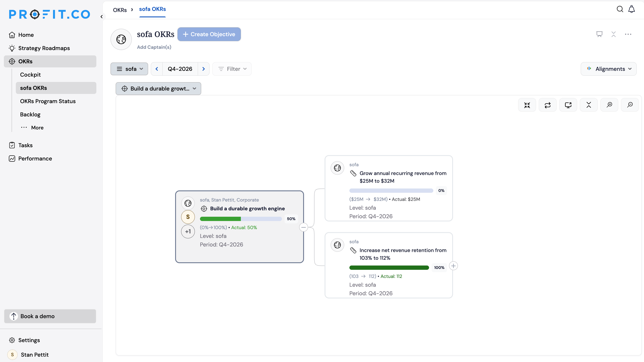
Task: Select OKRs in the sidebar
Action: 50,61
